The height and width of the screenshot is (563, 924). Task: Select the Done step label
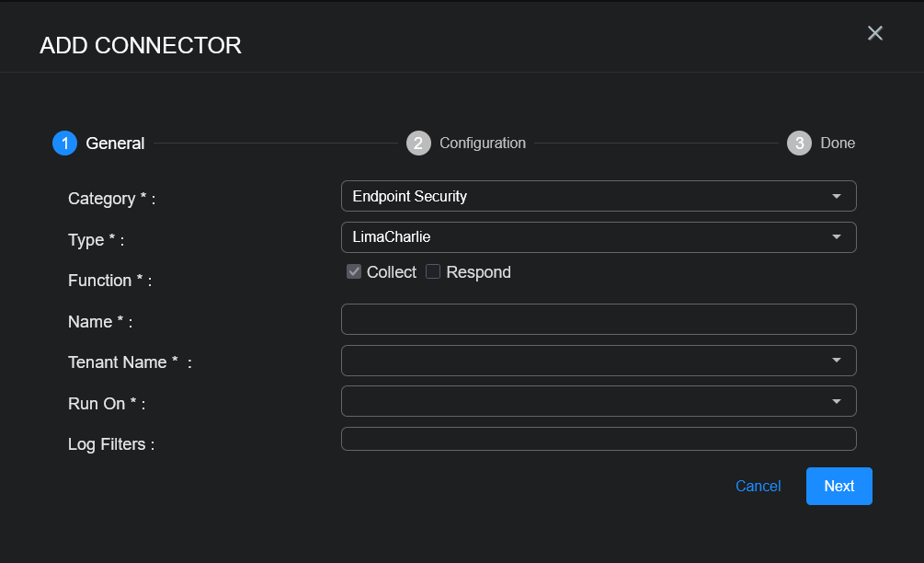[838, 144]
